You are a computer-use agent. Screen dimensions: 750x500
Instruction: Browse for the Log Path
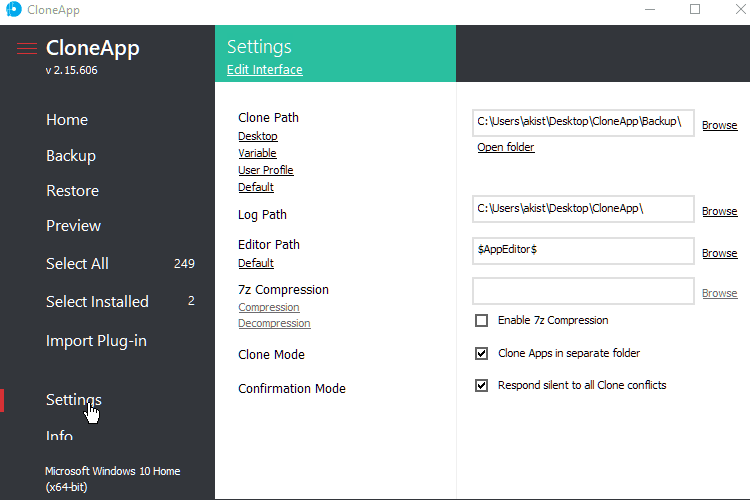pyautogui.click(x=720, y=211)
